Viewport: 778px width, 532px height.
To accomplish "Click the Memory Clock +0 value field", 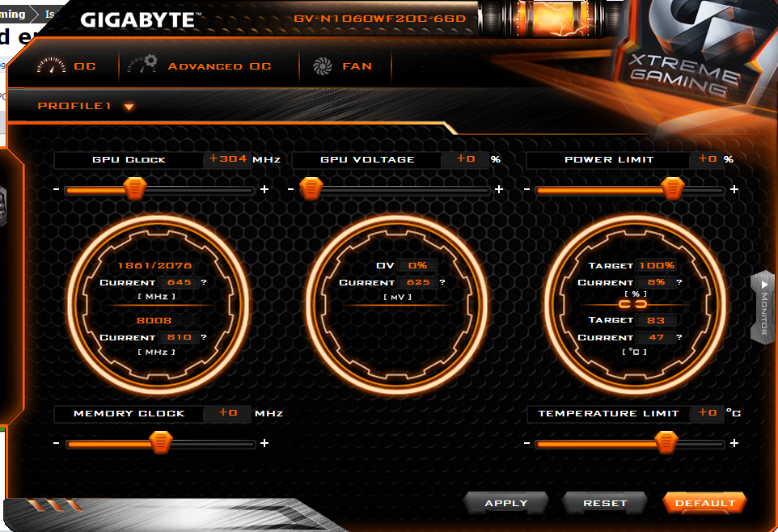I will pyautogui.click(x=227, y=413).
